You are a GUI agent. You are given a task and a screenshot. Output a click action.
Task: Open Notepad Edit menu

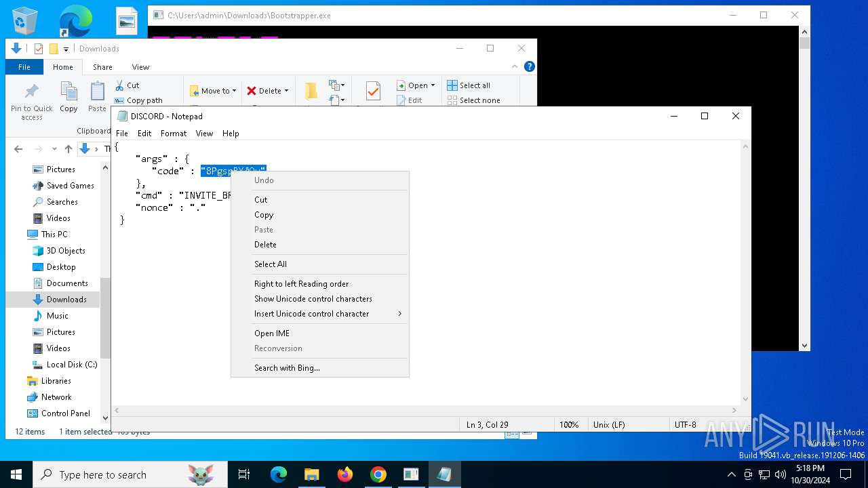point(144,134)
